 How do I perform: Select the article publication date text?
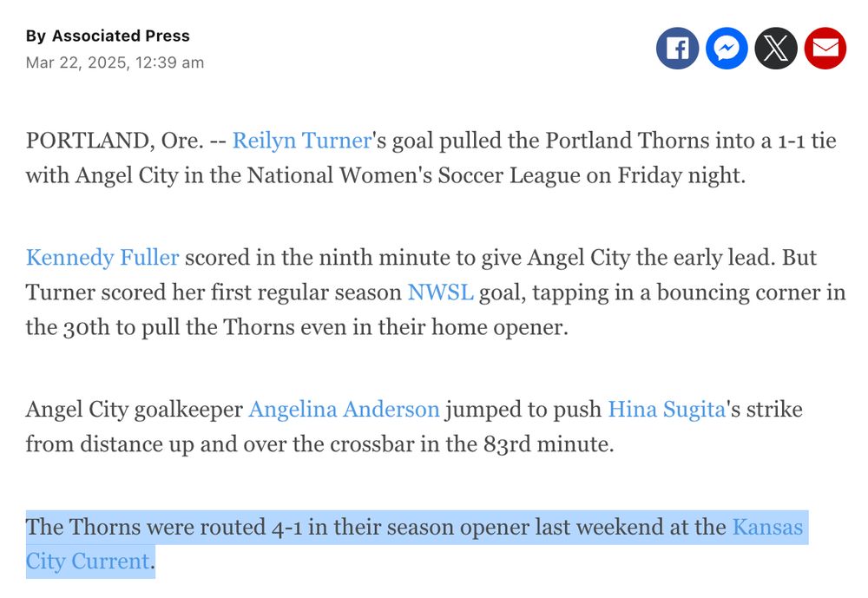click(x=115, y=62)
